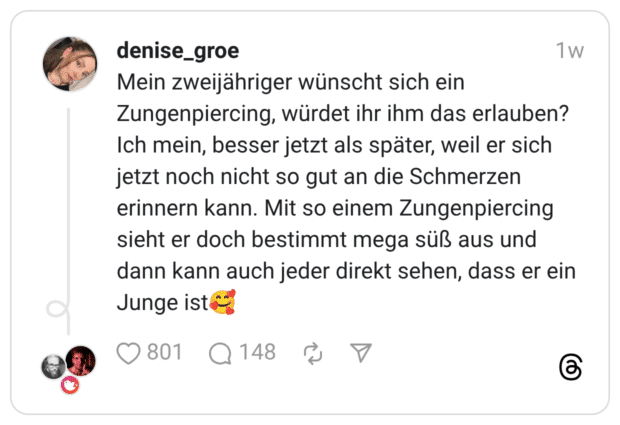This screenshot has height=425, width=620.
Task: Share the post with the paper plane icon
Action: (x=361, y=353)
